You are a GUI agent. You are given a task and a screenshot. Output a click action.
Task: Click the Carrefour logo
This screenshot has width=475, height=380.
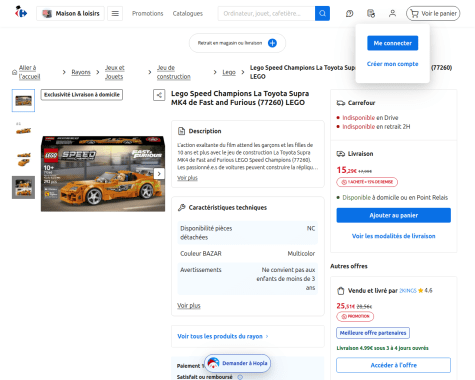[x=21, y=13]
